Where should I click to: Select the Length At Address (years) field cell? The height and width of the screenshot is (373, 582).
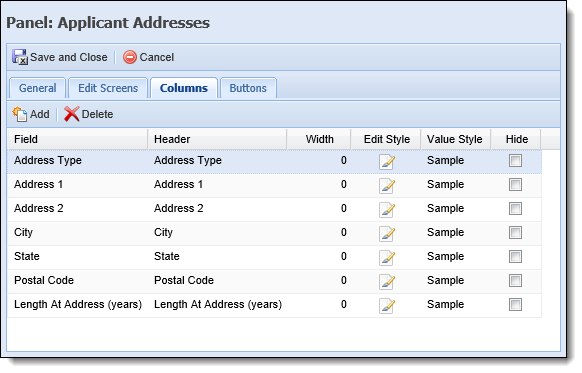[77, 305]
